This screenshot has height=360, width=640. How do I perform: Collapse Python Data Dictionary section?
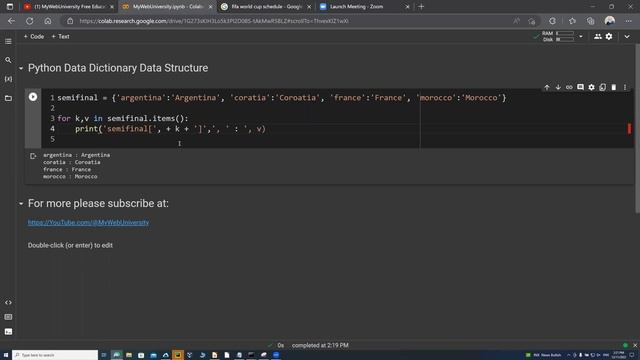[x=21, y=68]
